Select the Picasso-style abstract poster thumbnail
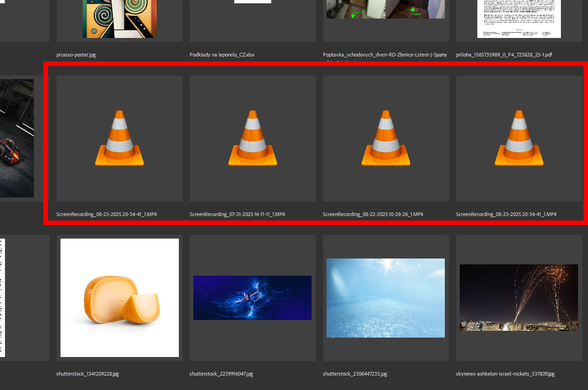Image resolution: width=588 pixels, height=390 pixels. tap(120, 19)
